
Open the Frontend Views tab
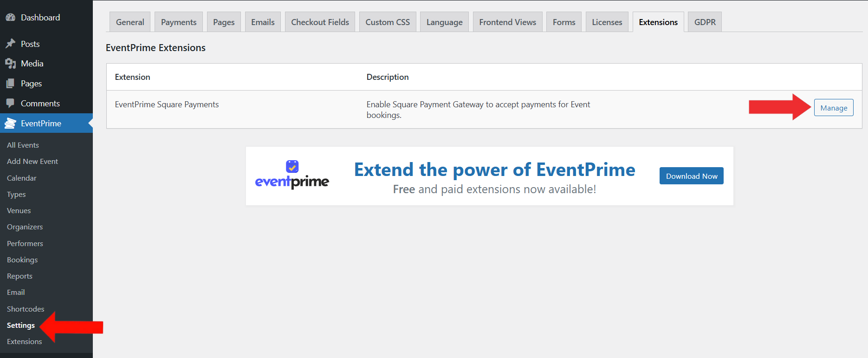click(507, 22)
